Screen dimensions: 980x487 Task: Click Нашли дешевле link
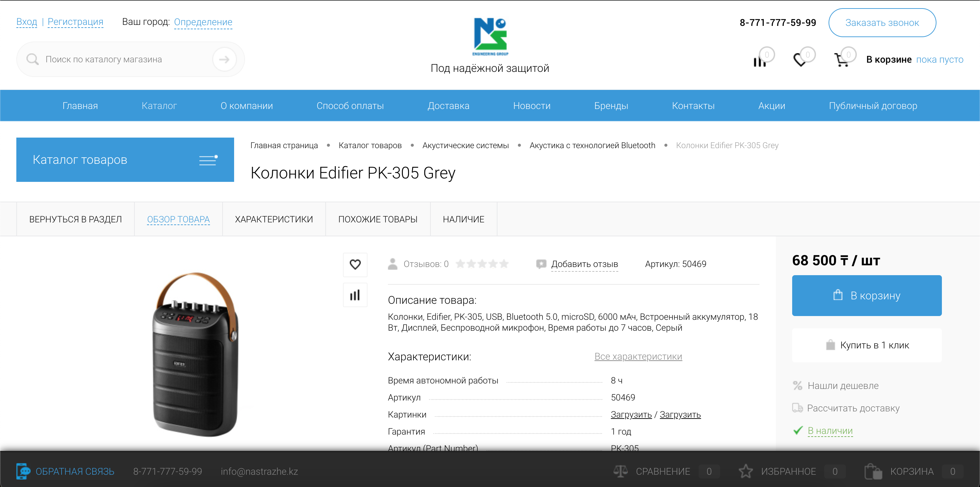pyautogui.click(x=843, y=386)
